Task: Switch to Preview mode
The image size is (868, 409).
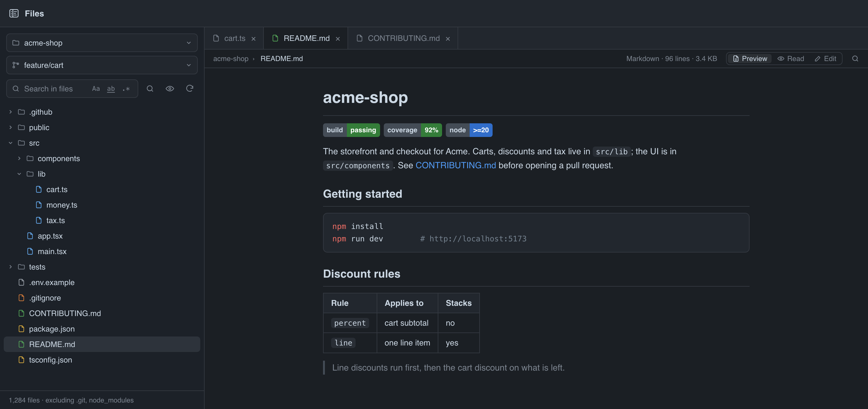Action: coord(750,59)
